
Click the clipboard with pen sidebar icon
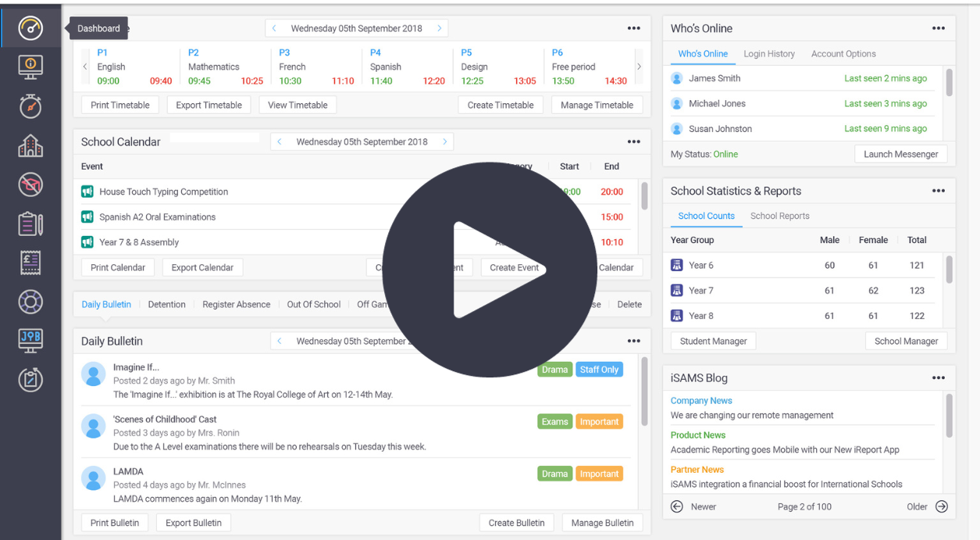click(x=30, y=224)
